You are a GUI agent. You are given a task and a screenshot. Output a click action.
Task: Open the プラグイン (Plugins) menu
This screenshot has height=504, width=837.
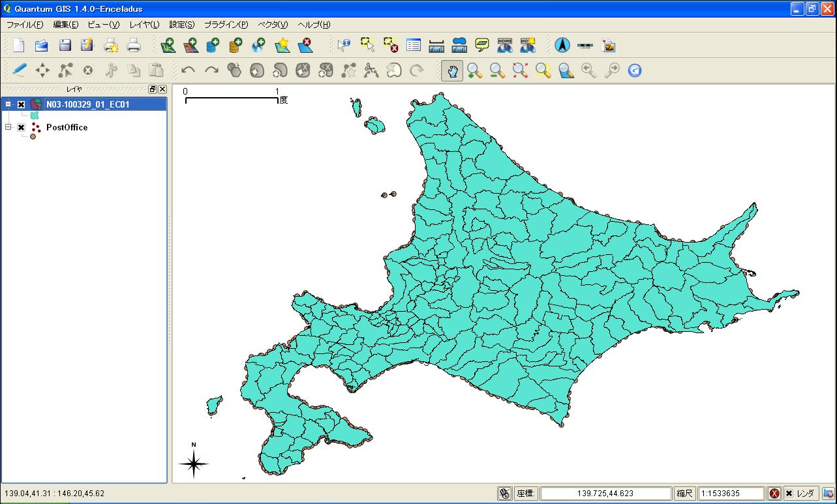tap(226, 25)
